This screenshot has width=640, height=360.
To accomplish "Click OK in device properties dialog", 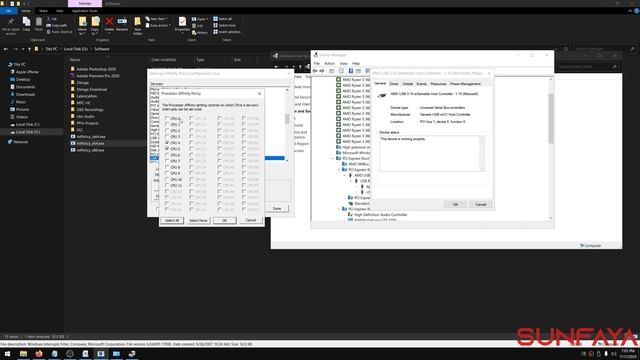I will [x=456, y=204].
